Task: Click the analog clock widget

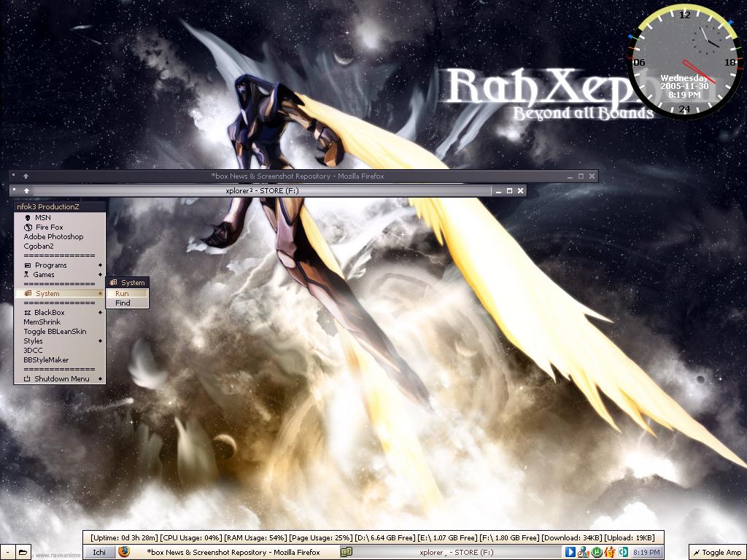Action: click(685, 62)
